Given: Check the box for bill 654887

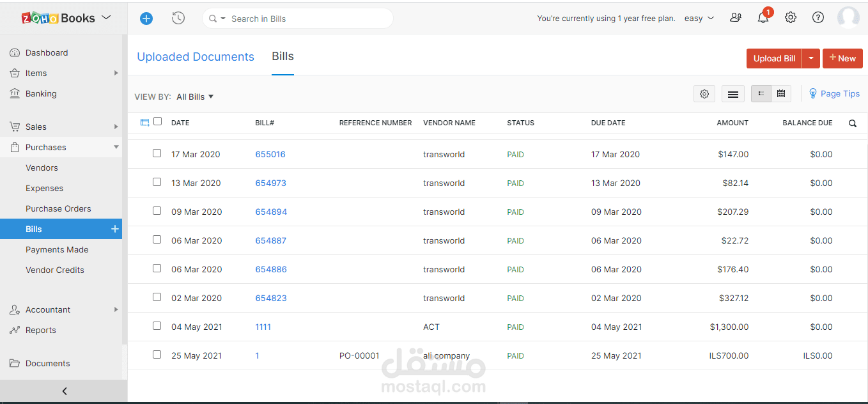Looking at the screenshot, I should 157,240.
